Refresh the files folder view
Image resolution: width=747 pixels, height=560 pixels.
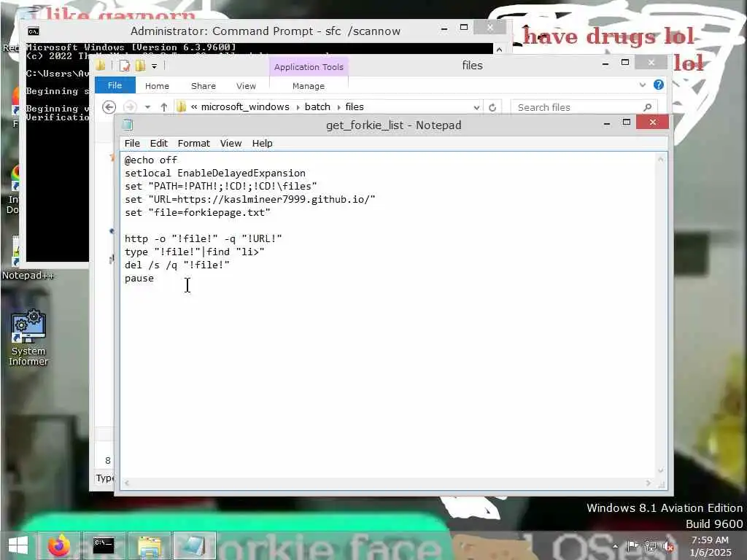[492, 108]
